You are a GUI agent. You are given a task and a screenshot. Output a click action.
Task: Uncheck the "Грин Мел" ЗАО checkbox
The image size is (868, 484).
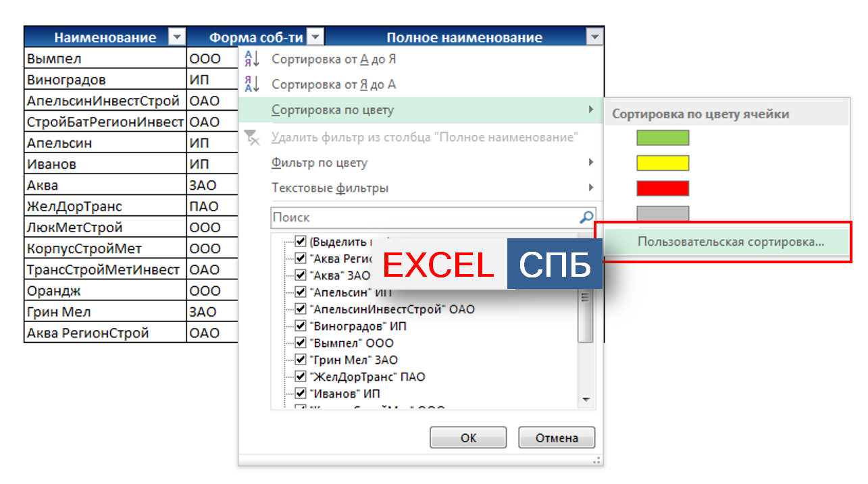(x=301, y=360)
